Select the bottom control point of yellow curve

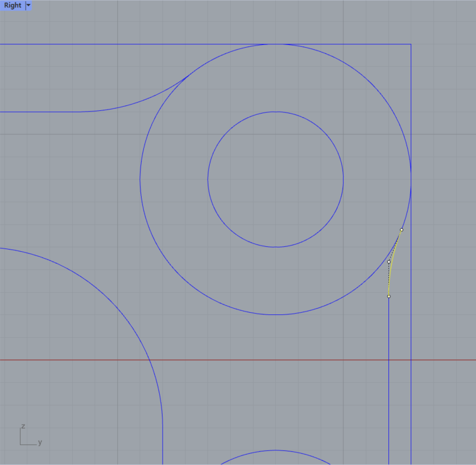click(x=388, y=296)
